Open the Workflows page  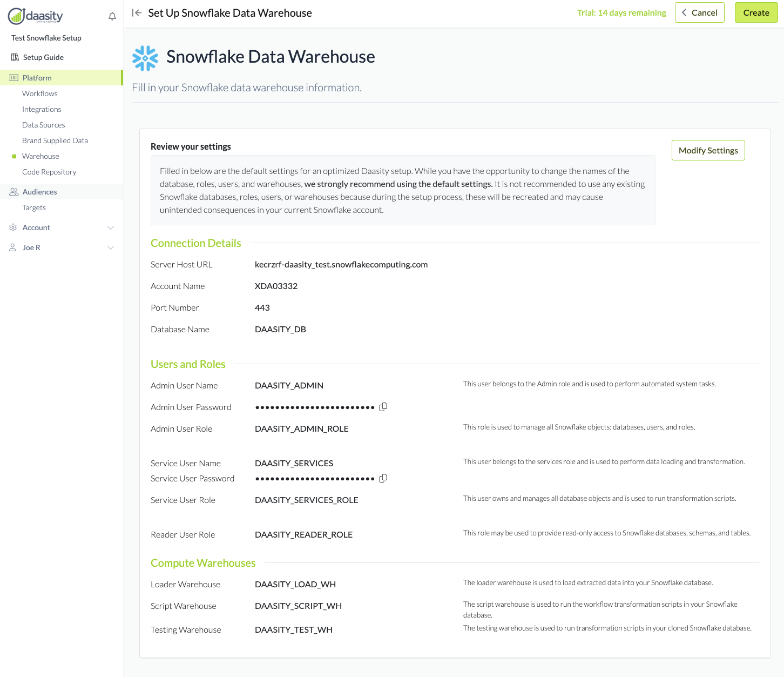point(40,93)
